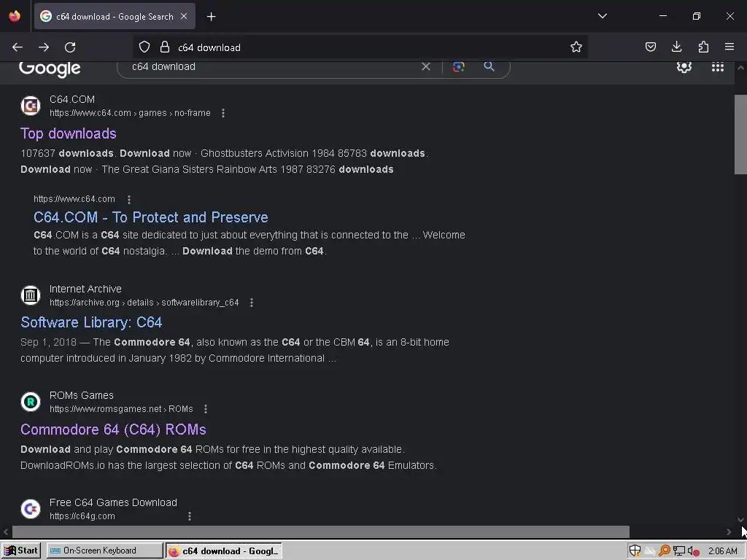Click the horizontal scrollbar thumb
Image resolution: width=747 pixels, height=560 pixels.
coord(321,532)
